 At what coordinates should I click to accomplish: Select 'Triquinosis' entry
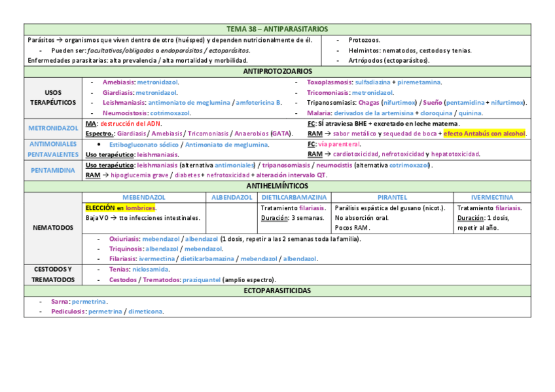pos(126,249)
